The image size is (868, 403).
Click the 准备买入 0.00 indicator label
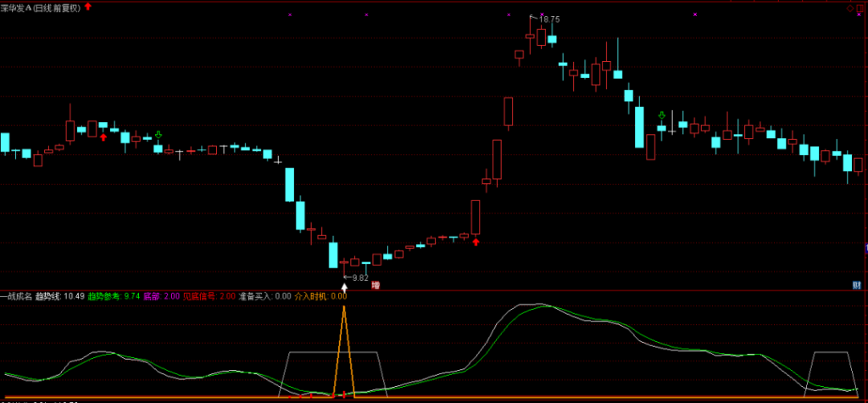[x=265, y=296]
